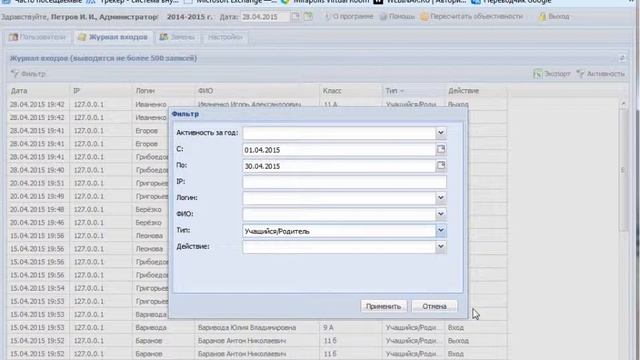
Task: Switch to the Пользователи tab
Action: pyautogui.click(x=38, y=37)
